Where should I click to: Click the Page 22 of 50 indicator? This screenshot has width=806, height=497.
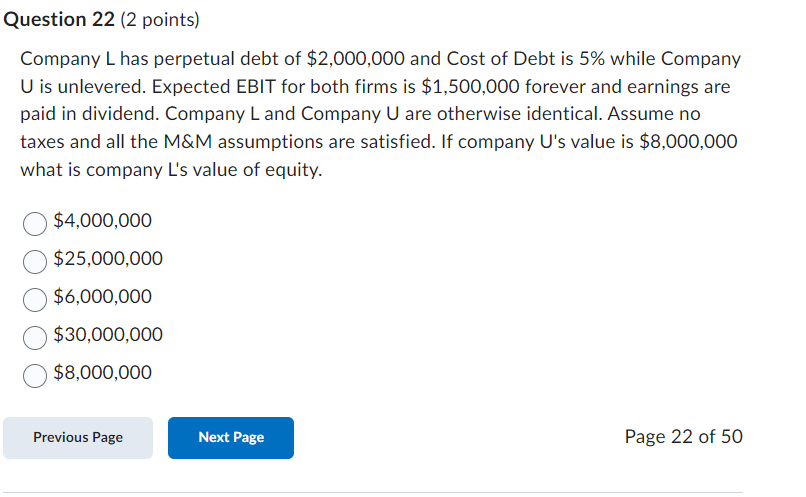click(x=683, y=437)
